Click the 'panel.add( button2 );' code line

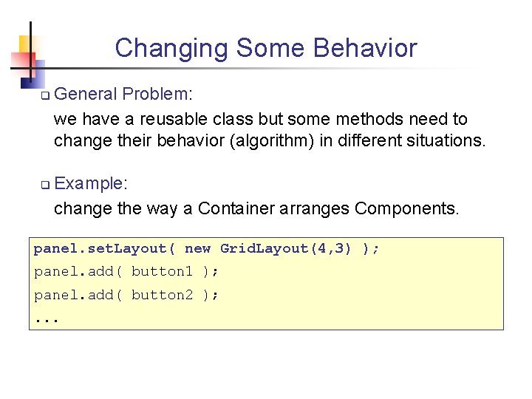coord(126,296)
